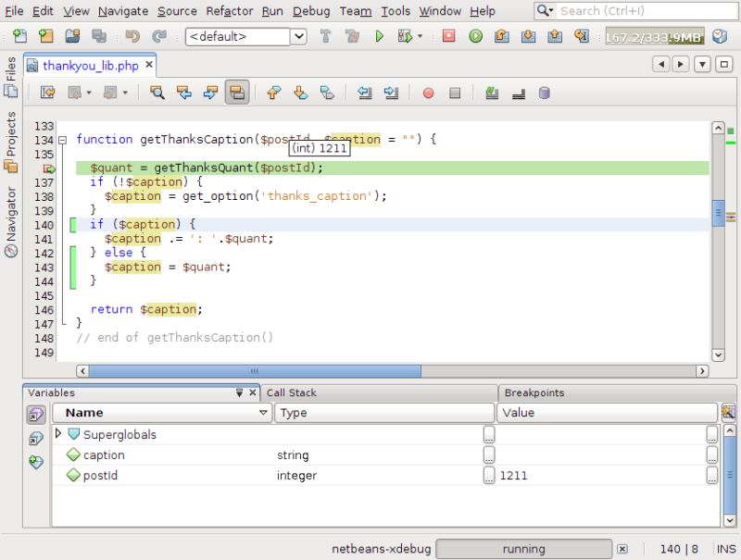Start macro recording with the red circle icon
The width and height of the screenshot is (741, 560).
(428, 93)
